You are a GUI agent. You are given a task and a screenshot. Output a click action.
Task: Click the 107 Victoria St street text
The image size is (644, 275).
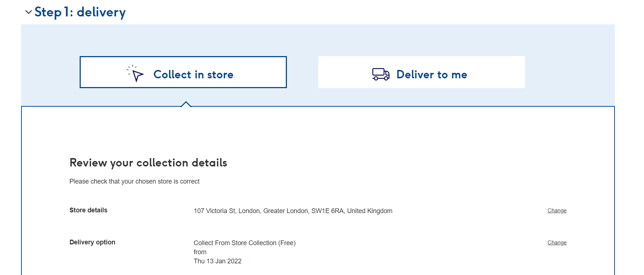(215, 211)
